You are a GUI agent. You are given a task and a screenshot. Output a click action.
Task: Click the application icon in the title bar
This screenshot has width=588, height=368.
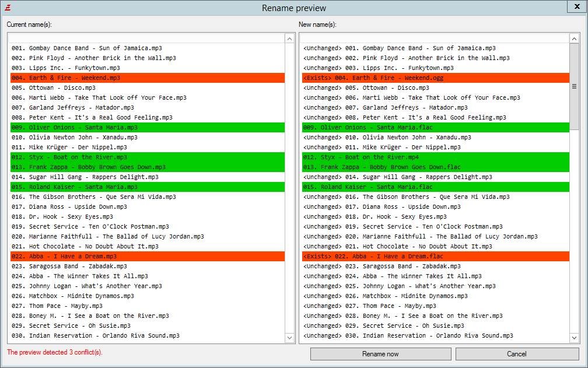point(7,8)
